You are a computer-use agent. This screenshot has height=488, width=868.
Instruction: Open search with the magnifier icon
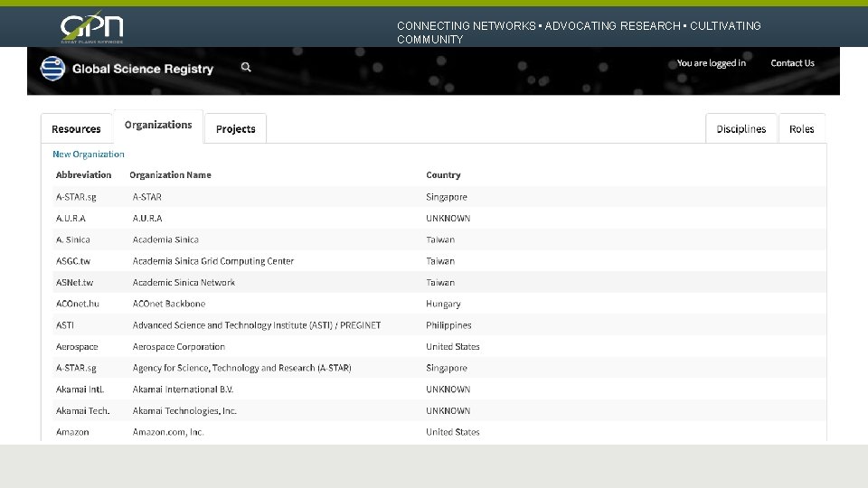click(246, 68)
